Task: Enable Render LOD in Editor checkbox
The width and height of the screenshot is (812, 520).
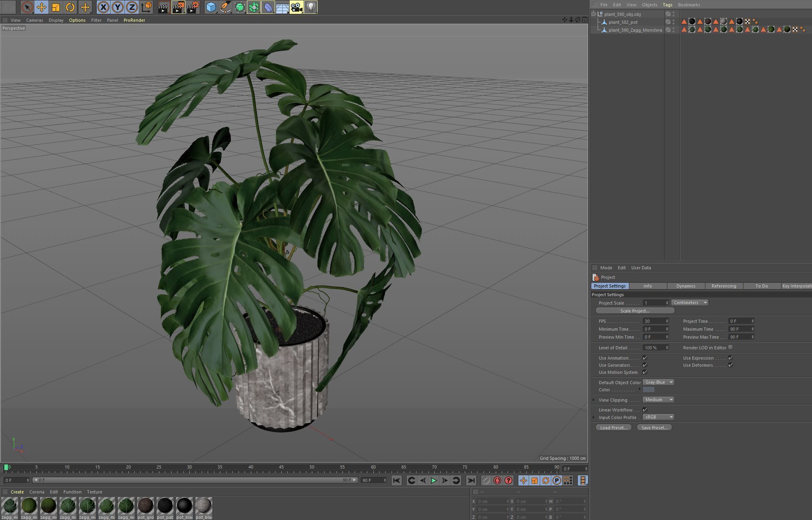Action: (x=730, y=347)
